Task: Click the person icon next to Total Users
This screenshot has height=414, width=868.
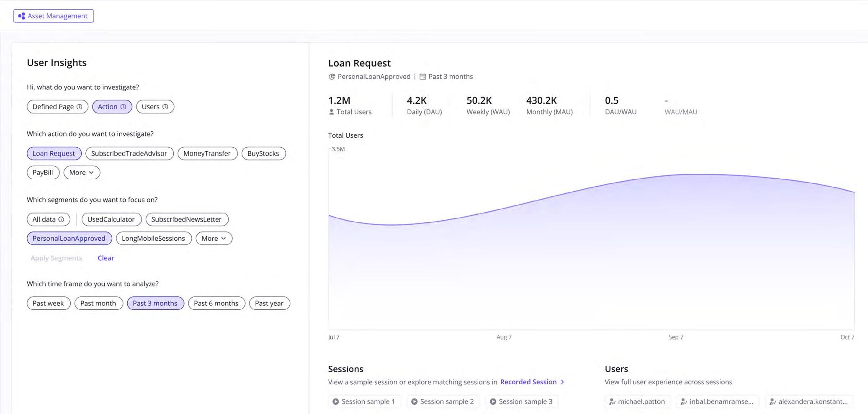Action: pyautogui.click(x=331, y=112)
